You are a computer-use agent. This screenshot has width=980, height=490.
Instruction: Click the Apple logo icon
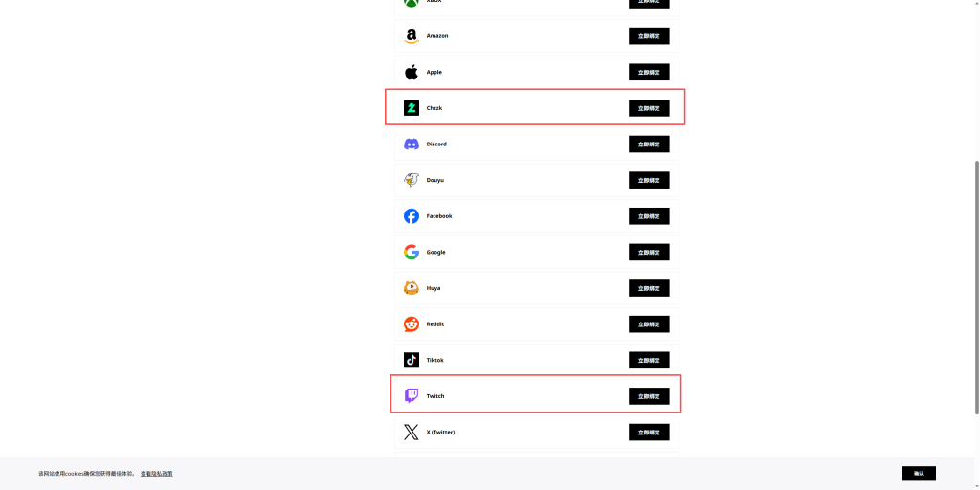click(411, 72)
